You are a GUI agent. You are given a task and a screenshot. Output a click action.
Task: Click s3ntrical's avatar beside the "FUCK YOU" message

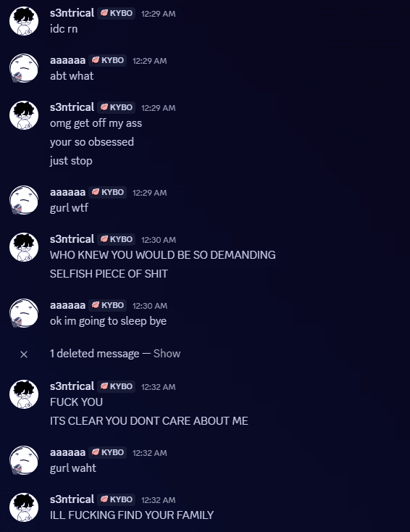[24, 394]
